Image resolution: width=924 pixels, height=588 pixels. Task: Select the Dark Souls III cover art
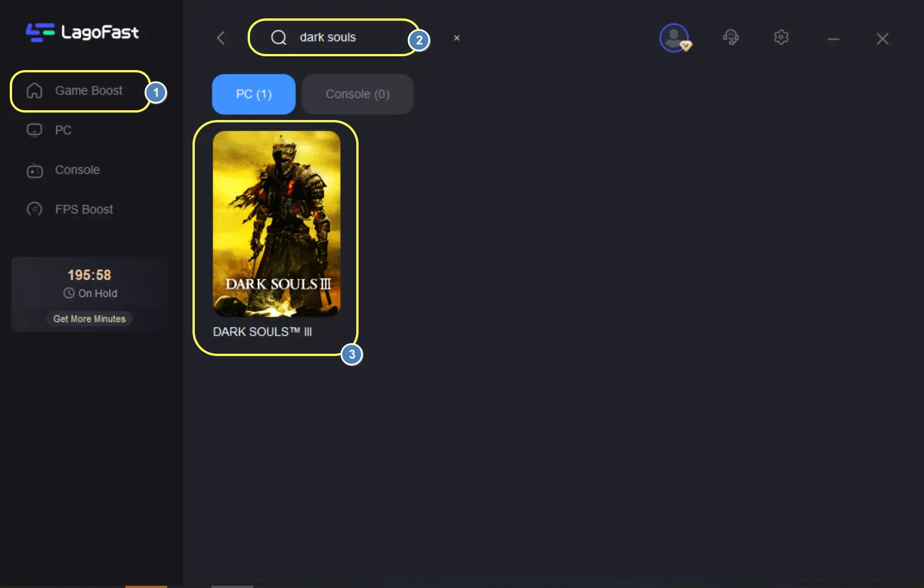(276, 223)
